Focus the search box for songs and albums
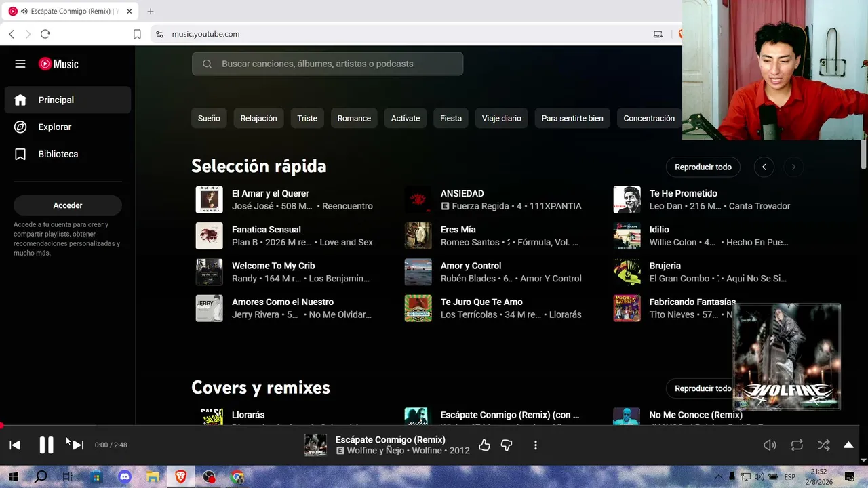The height and width of the screenshot is (488, 868). (x=328, y=64)
